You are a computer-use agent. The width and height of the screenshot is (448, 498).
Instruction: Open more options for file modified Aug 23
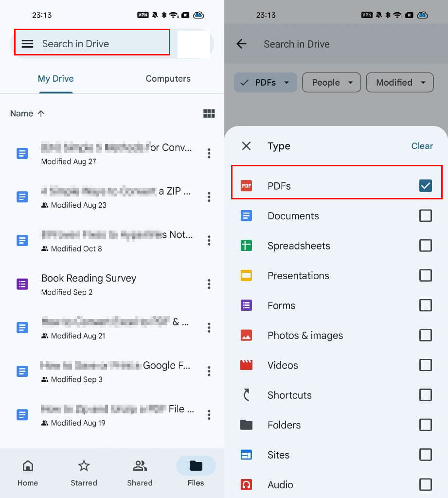[209, 197]
